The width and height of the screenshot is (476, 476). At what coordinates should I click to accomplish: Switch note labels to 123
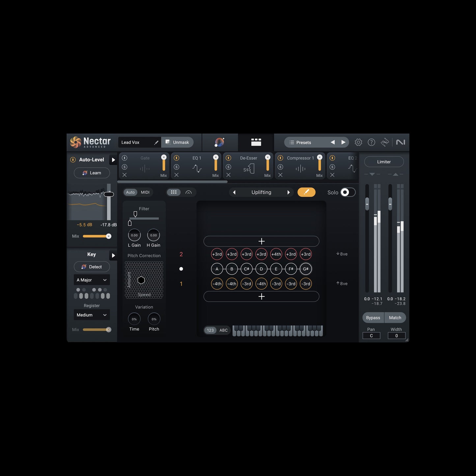pos(210,330)
